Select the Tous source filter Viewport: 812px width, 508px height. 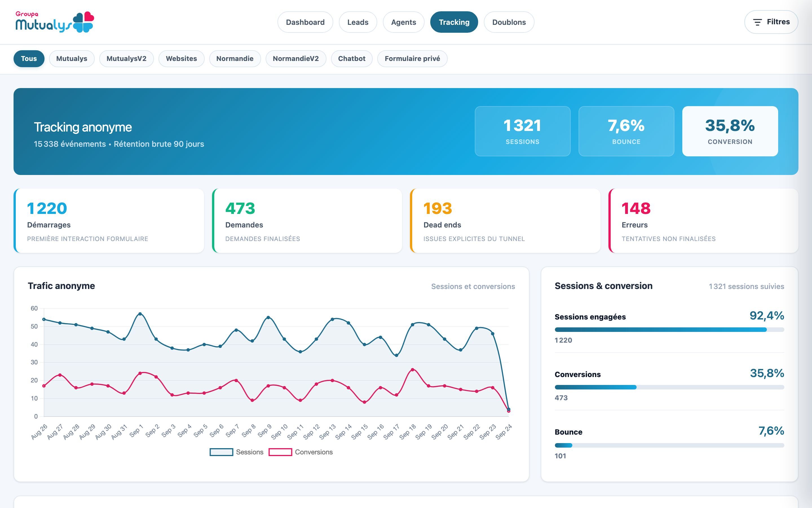(x=29, y=58)
